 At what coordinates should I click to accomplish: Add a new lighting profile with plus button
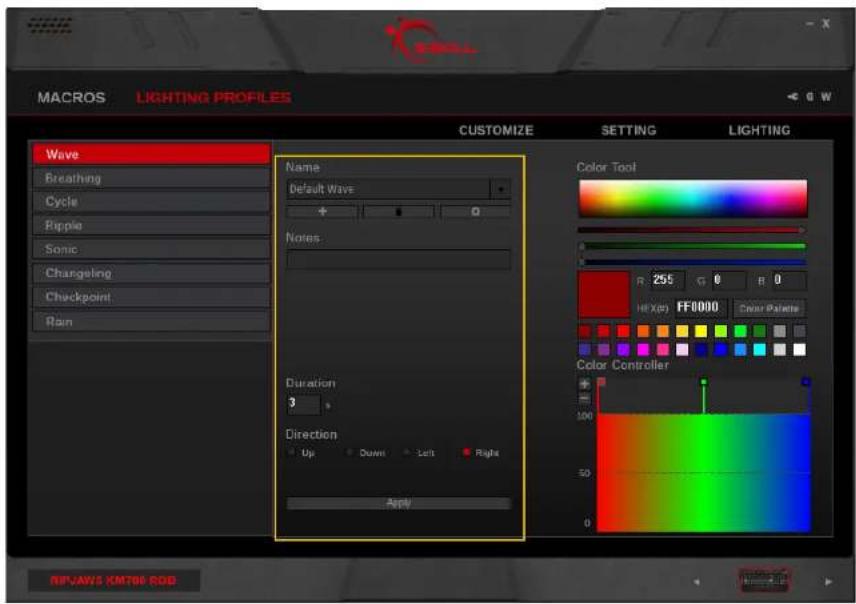pyautogui.click(x=322, y=211)
